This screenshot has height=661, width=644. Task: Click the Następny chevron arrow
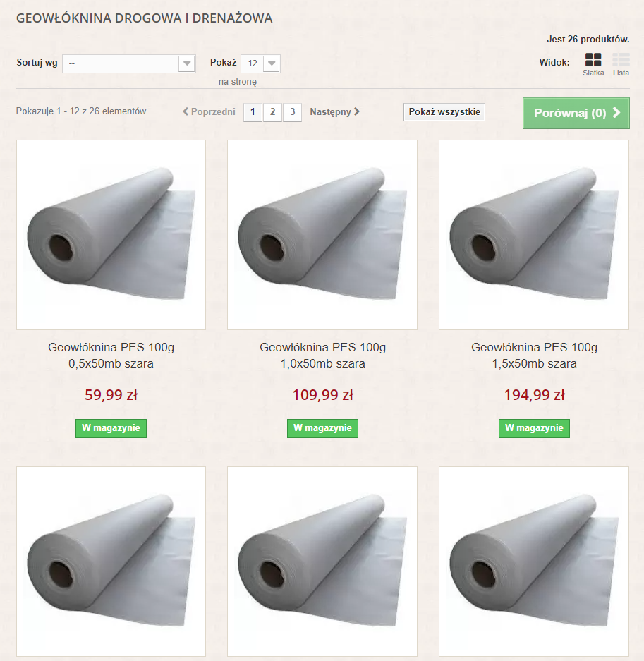tap(357, 111)
